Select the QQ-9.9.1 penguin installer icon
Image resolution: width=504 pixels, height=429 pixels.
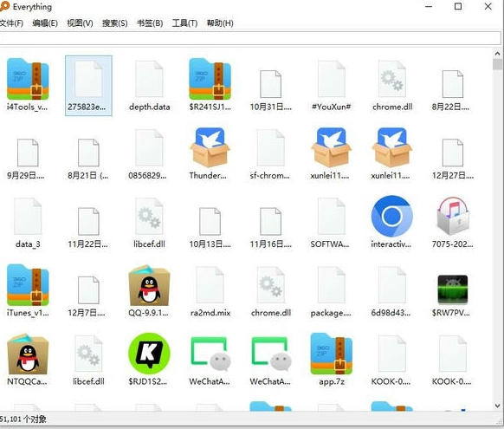[149, 285]
